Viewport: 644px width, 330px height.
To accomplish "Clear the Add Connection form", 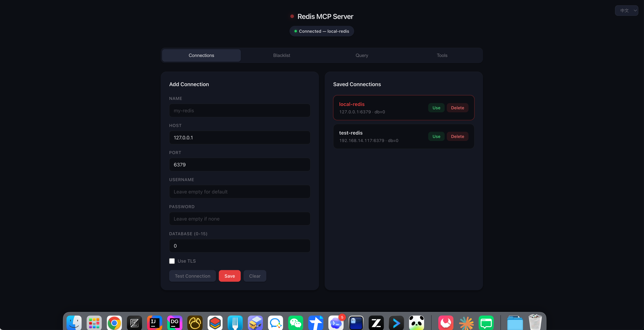I will tap(255, 276).
